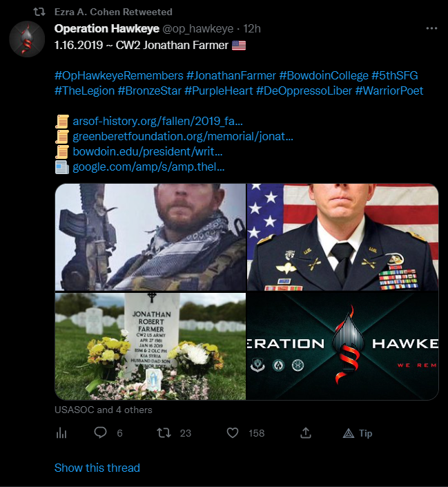The height and width of the screenshot is (487, 448).
Task: Open the dress uniform portrait photo
Action: point(343,237)
